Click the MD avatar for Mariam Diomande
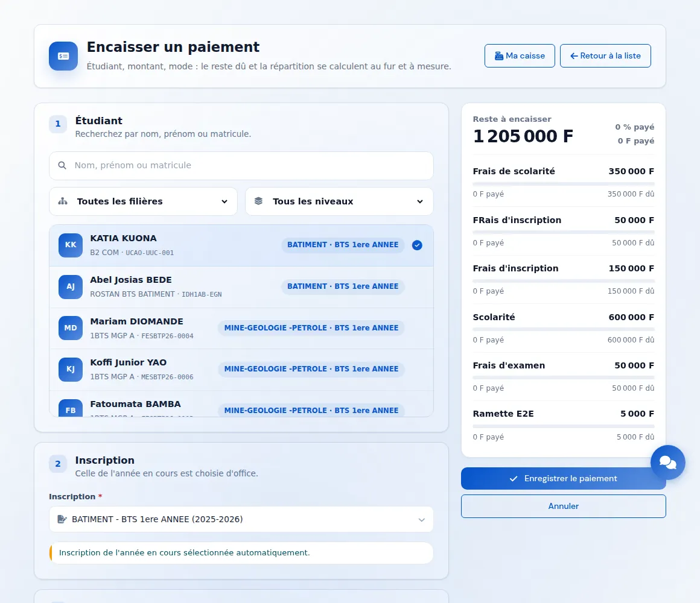 pyautogui.click(x=71, y=328)
